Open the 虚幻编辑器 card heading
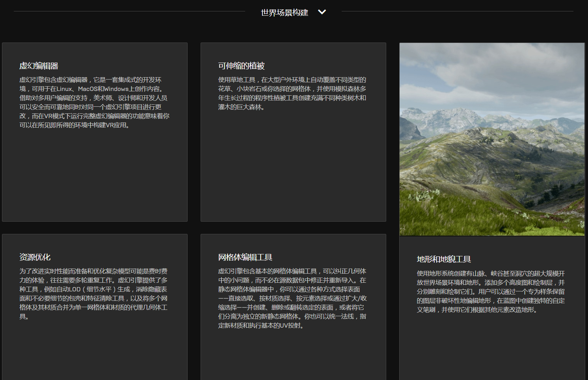Image resolution: width=588 pixels, height=380 pixels. pos(39,66)
